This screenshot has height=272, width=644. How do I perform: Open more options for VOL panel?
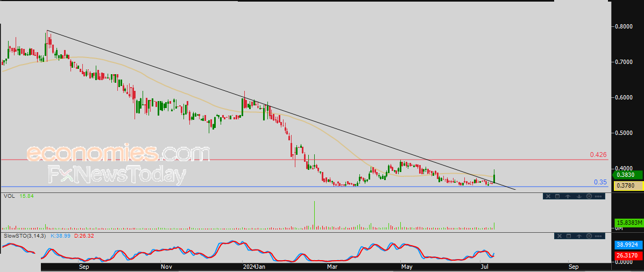pyautogui.click(x=598, y=196)
